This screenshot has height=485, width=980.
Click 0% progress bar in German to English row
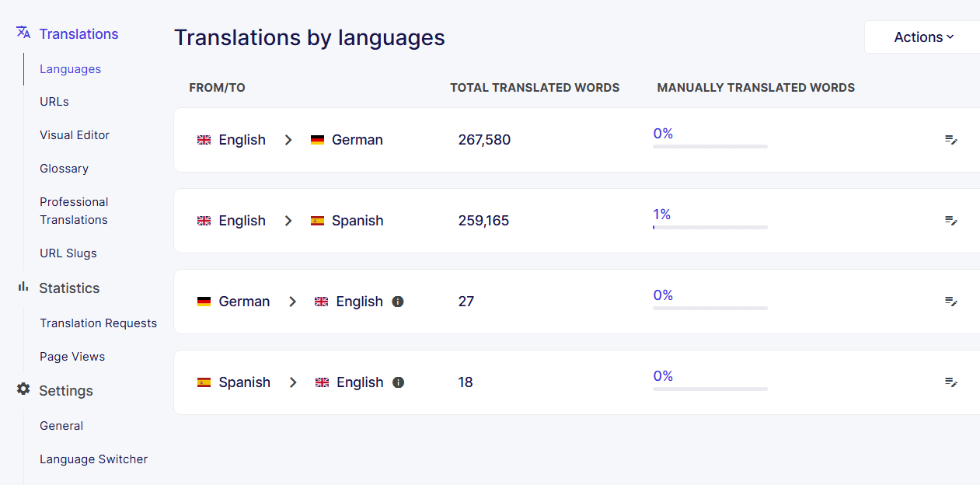[x=710, y=308]
